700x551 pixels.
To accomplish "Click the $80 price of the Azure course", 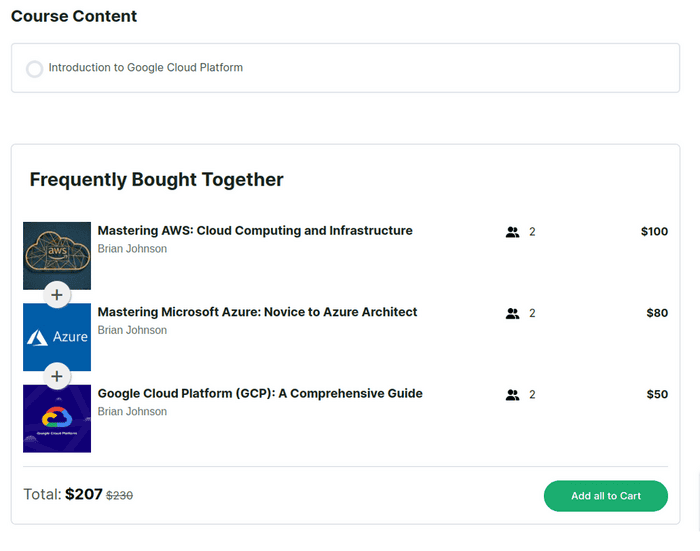I will (657, 313).
